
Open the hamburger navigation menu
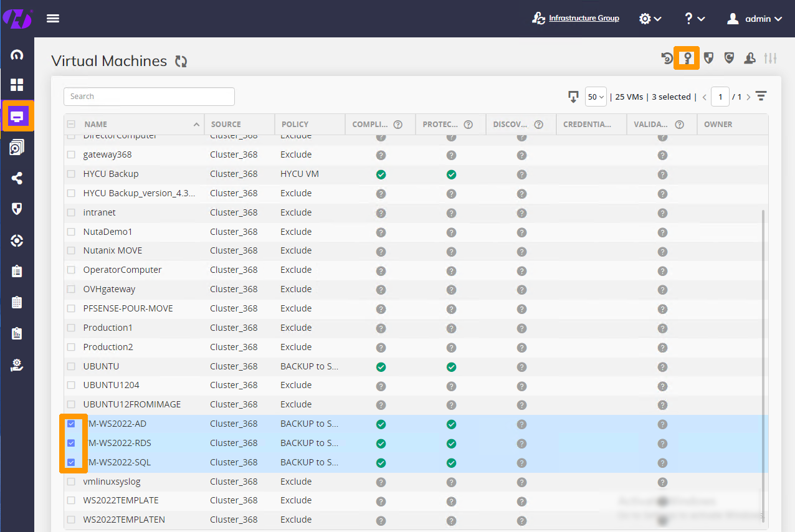[53, 18]
